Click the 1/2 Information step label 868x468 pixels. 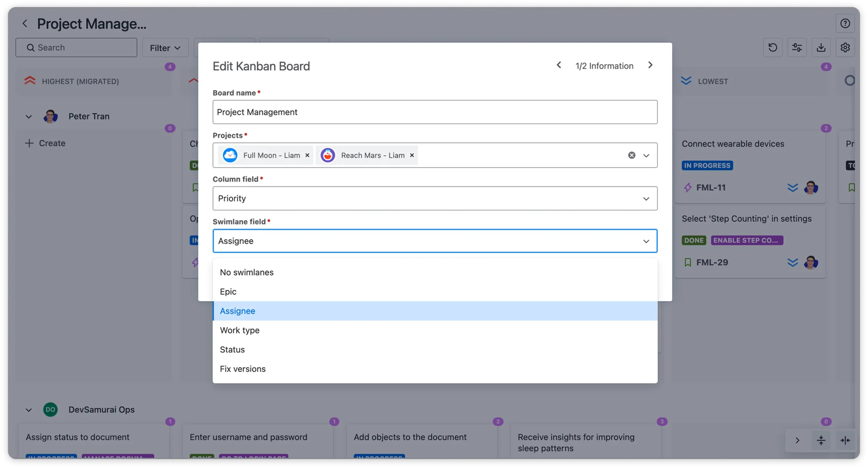604,66
